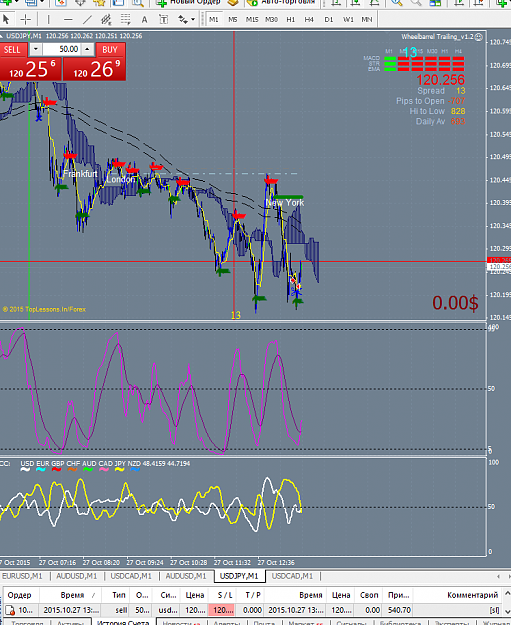This screenshot has height=625, width=511.
Task: Click the red SELL one-click button
Action: 12,50
